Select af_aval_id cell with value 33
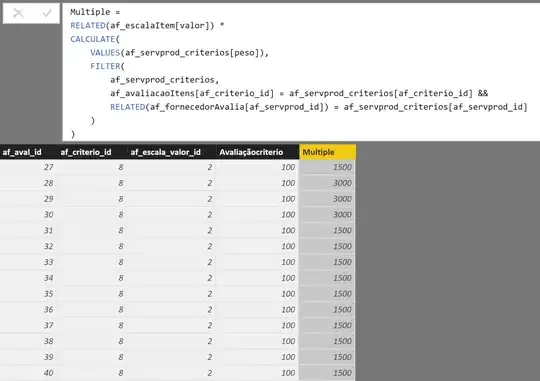This screenshot has height=381, width=540. click(x=29, y=262)
